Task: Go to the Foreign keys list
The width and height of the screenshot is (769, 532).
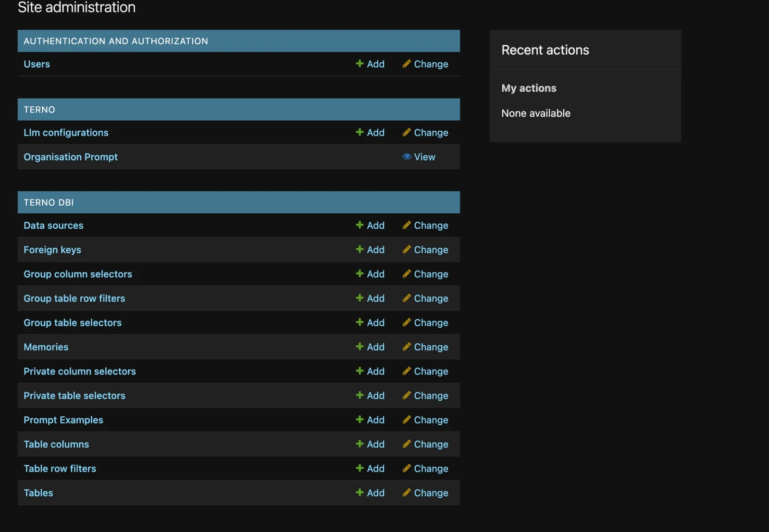Action: click(x=52, y=250)
